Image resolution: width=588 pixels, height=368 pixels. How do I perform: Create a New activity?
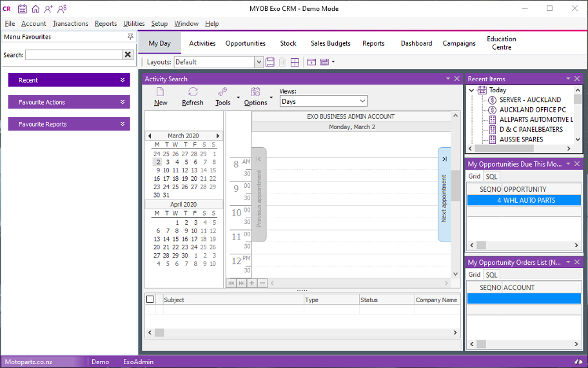coord(161,96)
